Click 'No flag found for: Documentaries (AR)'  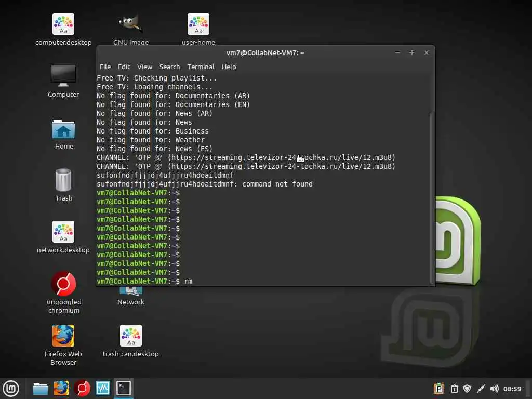pos(173,96)
